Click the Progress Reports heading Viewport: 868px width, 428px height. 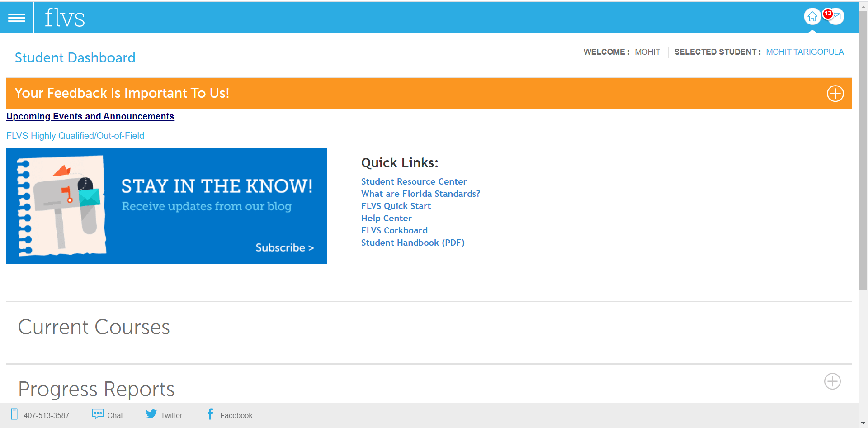pos(96,389)
